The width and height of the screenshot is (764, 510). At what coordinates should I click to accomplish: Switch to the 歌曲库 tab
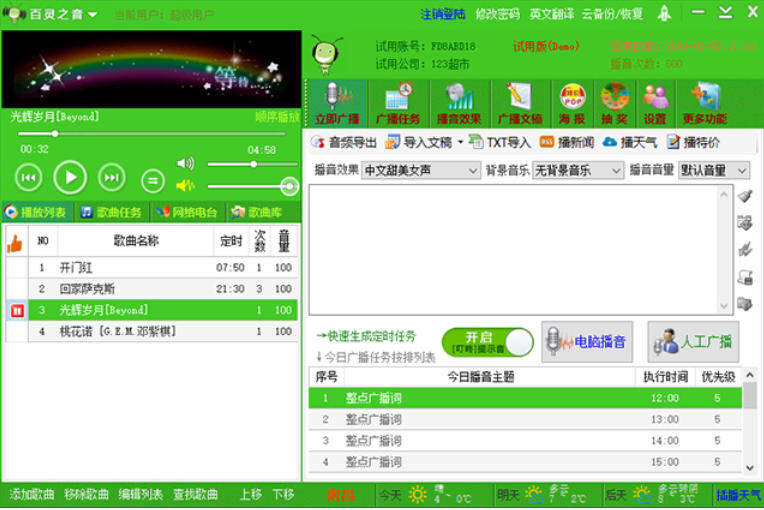[258, 212]
